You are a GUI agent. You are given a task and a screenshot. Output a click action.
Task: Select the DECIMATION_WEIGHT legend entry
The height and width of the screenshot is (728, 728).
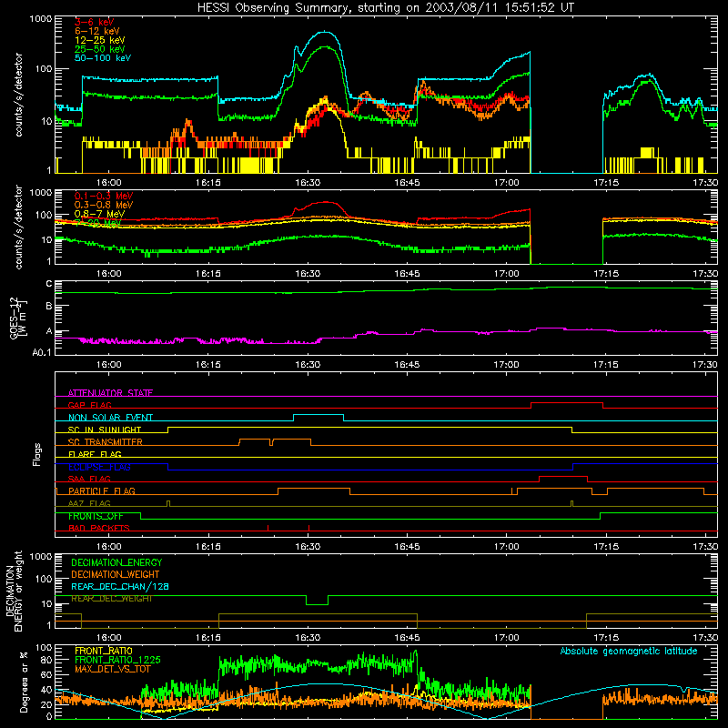[116, 574]
